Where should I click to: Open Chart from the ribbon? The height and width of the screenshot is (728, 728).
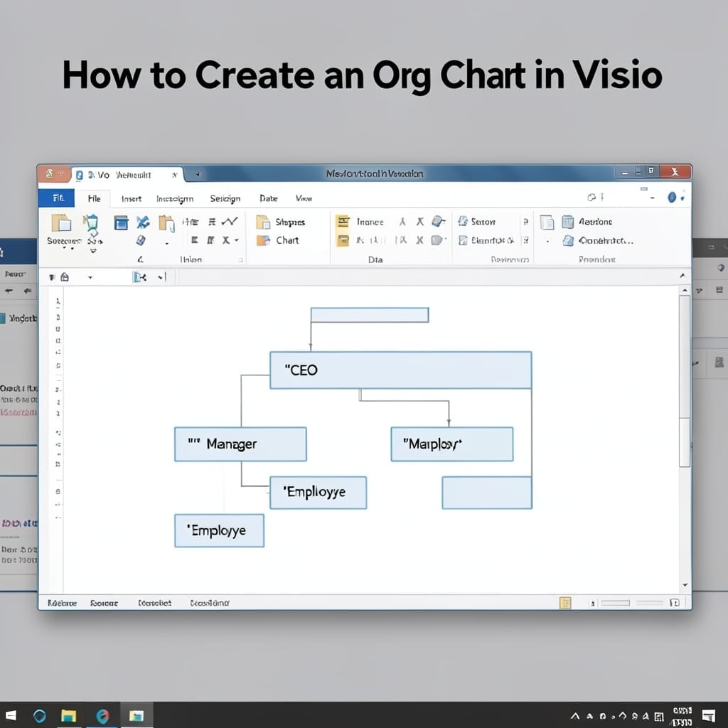click(278, 240)
